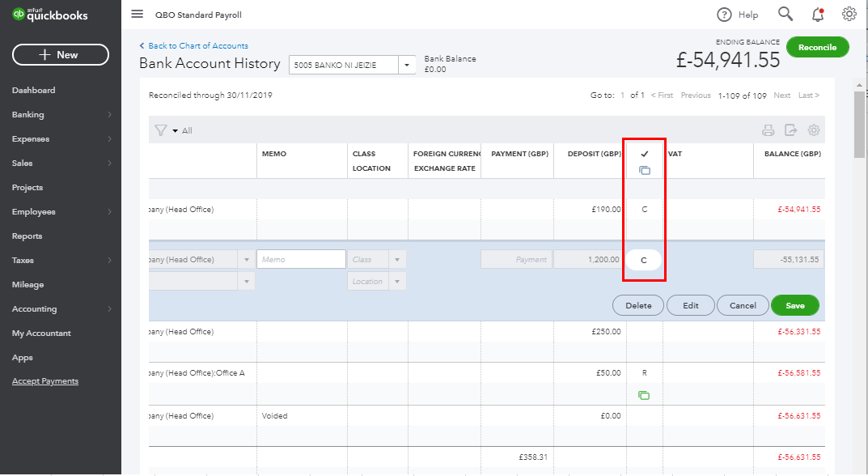Expand the Taxes menu in the sidebar
The image size is (868, 476).
pyautogui.click(x=23, y=260)
